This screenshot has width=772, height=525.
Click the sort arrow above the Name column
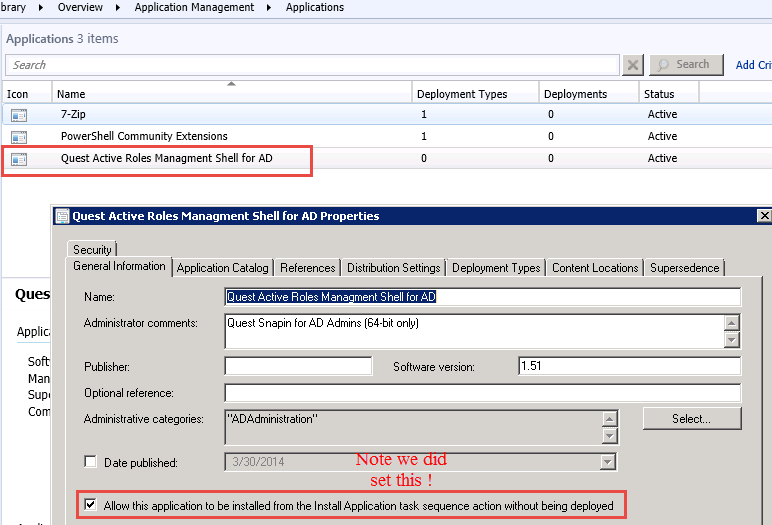[x=231, y=84]
